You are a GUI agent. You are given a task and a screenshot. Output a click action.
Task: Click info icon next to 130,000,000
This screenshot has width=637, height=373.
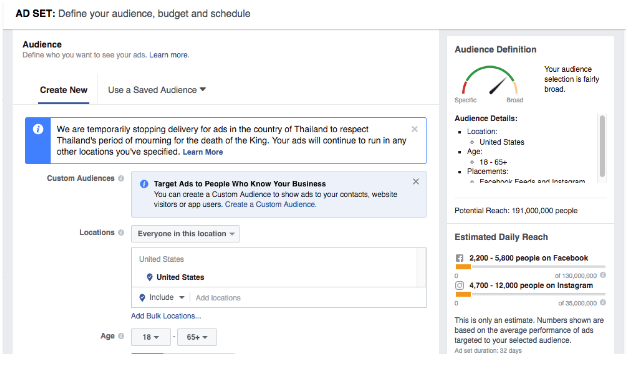pyautogui.click(x=603, y=275)
